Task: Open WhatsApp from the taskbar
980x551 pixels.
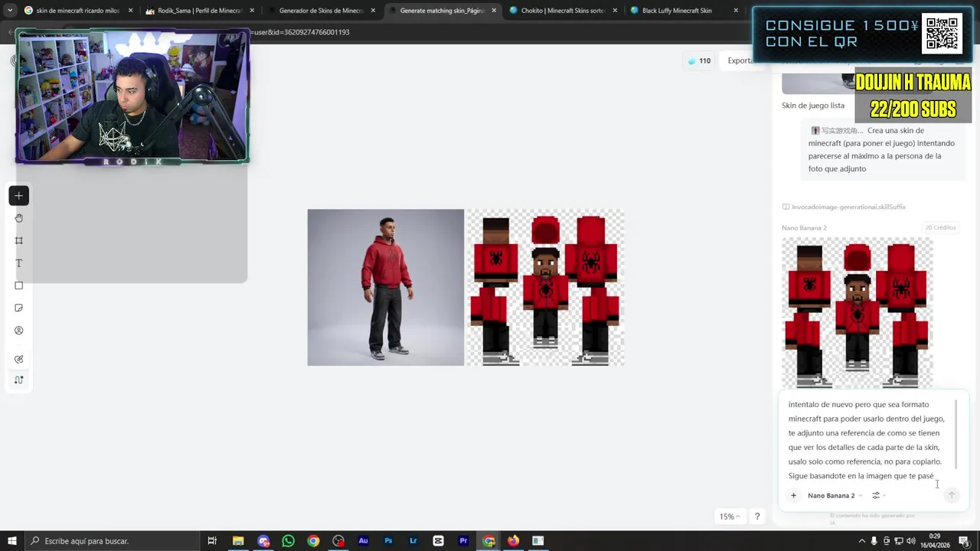Action: click(288, 541)
